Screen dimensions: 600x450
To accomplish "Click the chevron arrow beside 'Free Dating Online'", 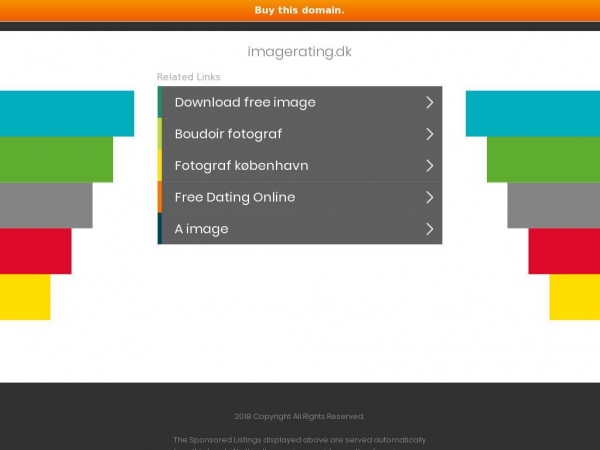I will point(430,197).
